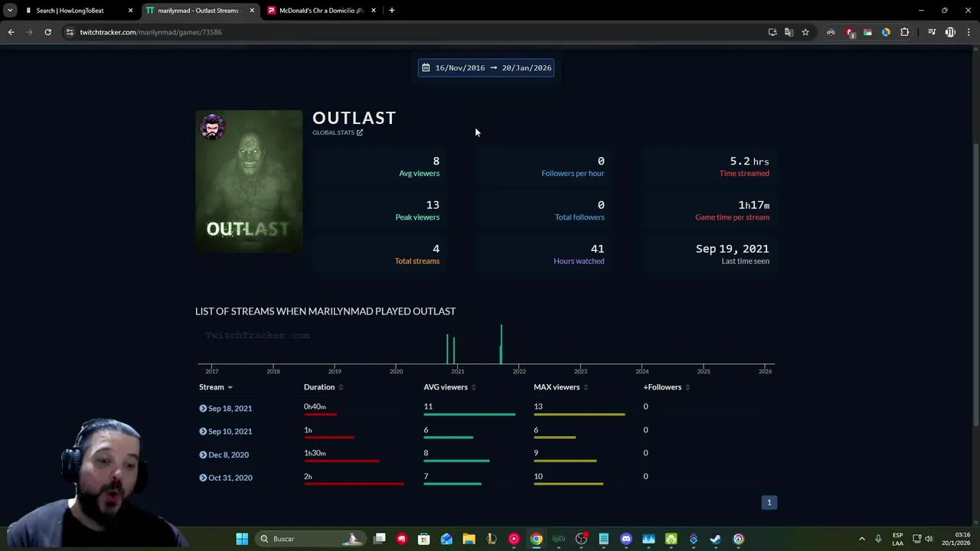
Task: Open the Chrome profile avatar
Action: coord(950,32)
